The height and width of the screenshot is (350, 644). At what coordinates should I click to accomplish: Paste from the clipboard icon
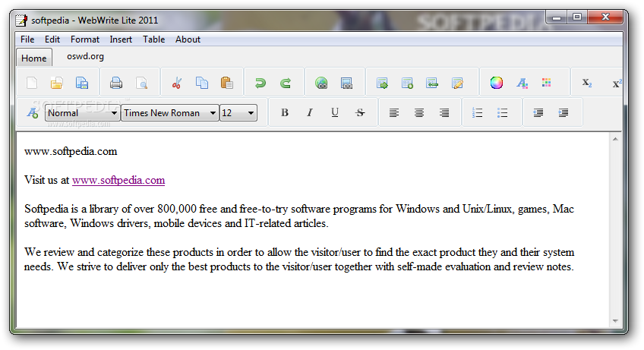(227, 83)
